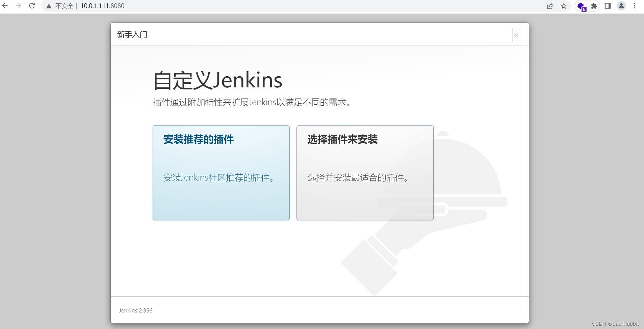
Task: Go back using browser back arrow
Action: click(5, 6)
